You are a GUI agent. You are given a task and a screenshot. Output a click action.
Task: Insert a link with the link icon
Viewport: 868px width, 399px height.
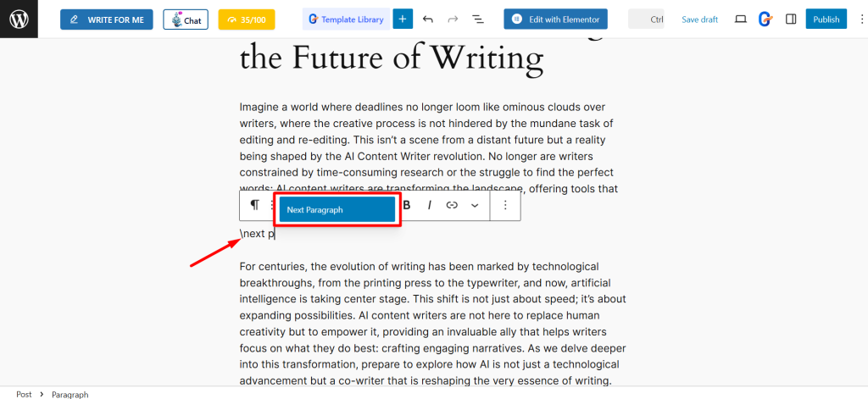click(452, 205)
